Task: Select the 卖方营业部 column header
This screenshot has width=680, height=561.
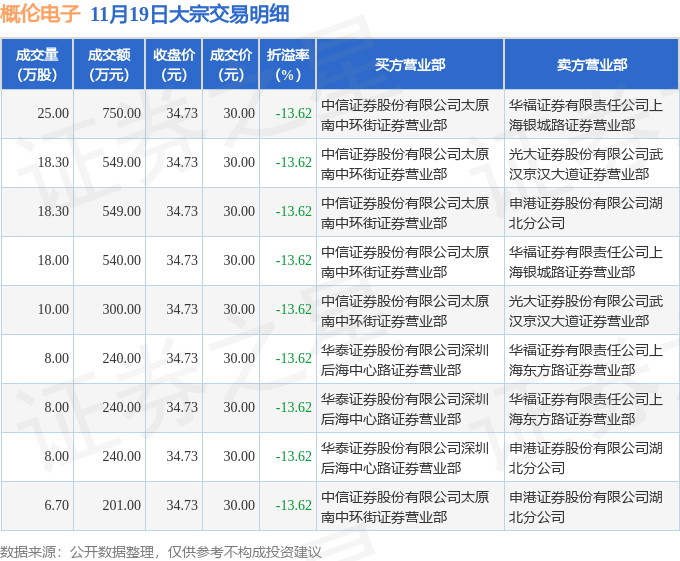Action: [592, 65]
